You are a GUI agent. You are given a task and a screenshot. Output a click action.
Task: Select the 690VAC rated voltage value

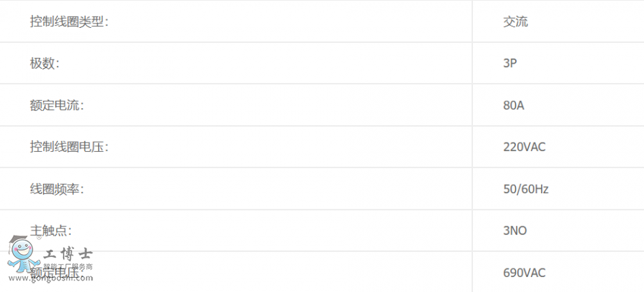click(525, 273)
